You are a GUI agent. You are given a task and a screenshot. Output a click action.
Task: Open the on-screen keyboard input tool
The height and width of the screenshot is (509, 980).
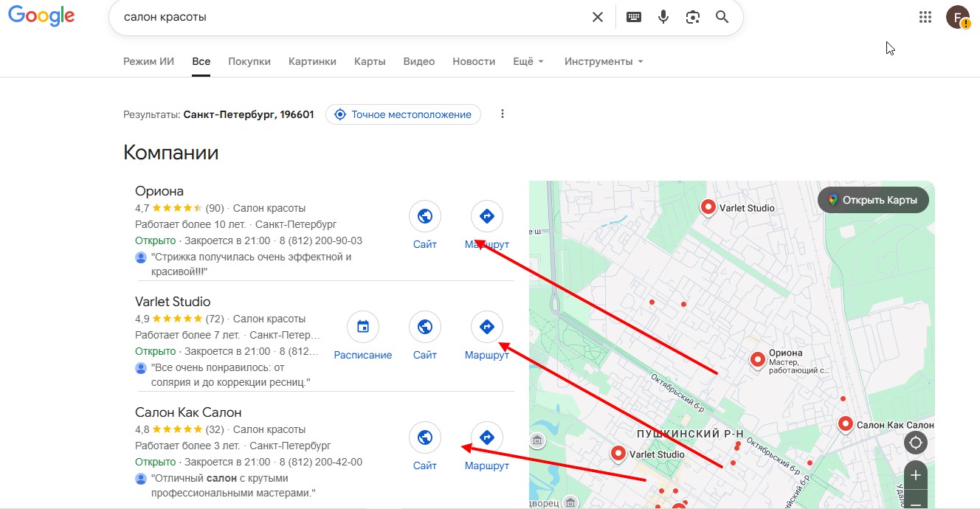pyautogui.click(x=634, y=17)
